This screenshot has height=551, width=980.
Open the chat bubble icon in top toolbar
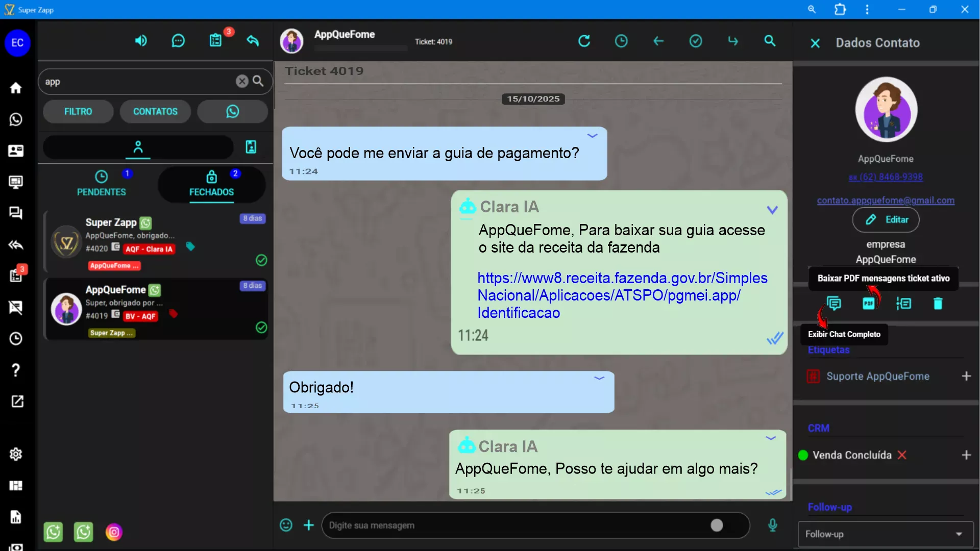(x=178, y=41)
